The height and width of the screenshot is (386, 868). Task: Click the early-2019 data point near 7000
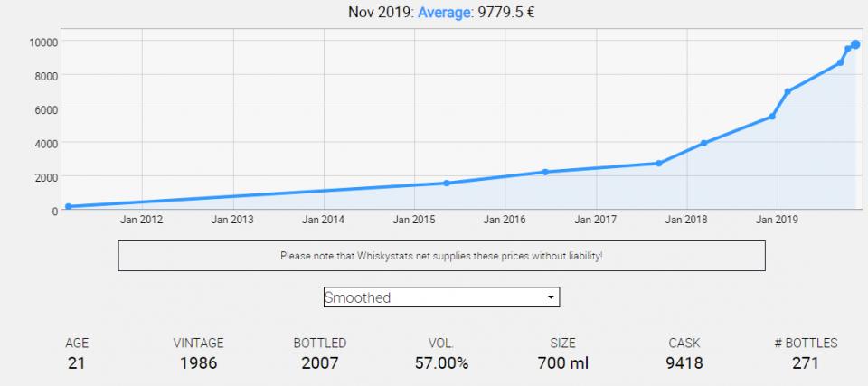[788, 91]
